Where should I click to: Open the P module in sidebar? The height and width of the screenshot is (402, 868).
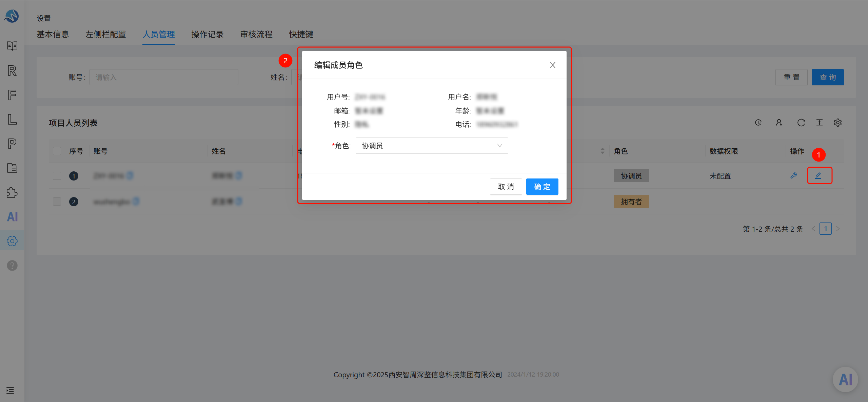coord(12,144)
